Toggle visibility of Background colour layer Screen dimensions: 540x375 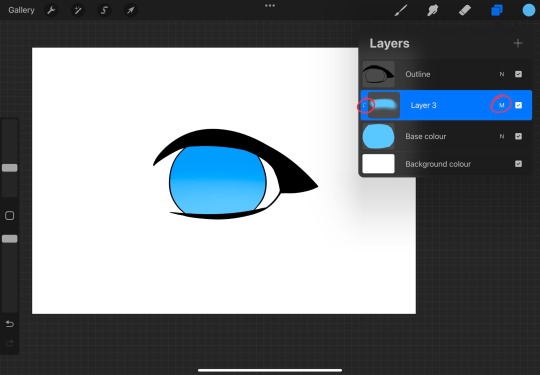click(518, 164)
